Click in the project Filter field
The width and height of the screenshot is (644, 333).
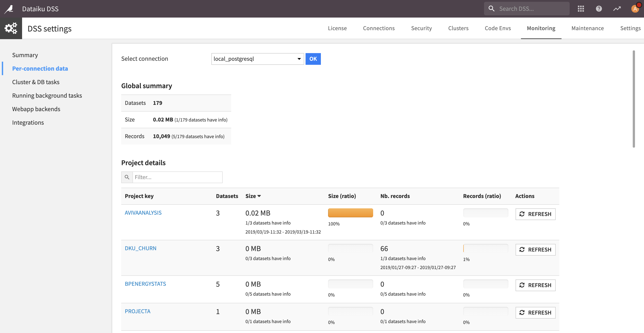178,177
